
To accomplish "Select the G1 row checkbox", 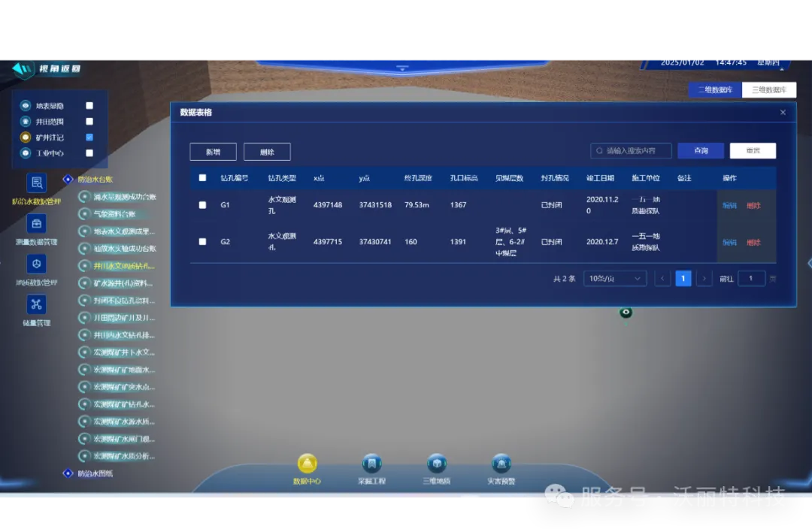I will (x=202, y=205).
